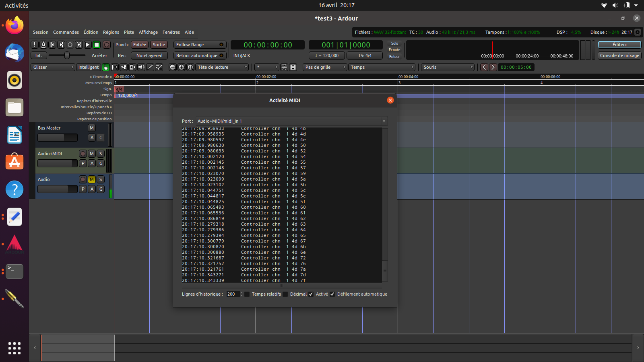The image size is (644, 362).
Task: Pick the Draw pencil tool
Action: [150, 67]
